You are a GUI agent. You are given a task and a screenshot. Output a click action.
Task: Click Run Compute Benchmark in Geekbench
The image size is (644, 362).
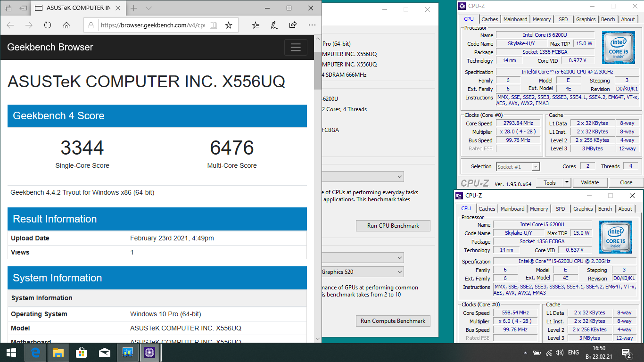[393, 321]
